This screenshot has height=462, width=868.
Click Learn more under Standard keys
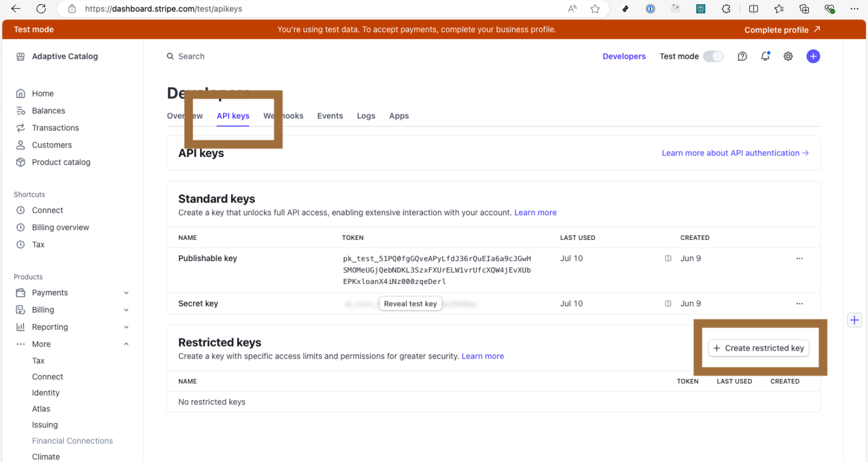(x=535, y=213)
